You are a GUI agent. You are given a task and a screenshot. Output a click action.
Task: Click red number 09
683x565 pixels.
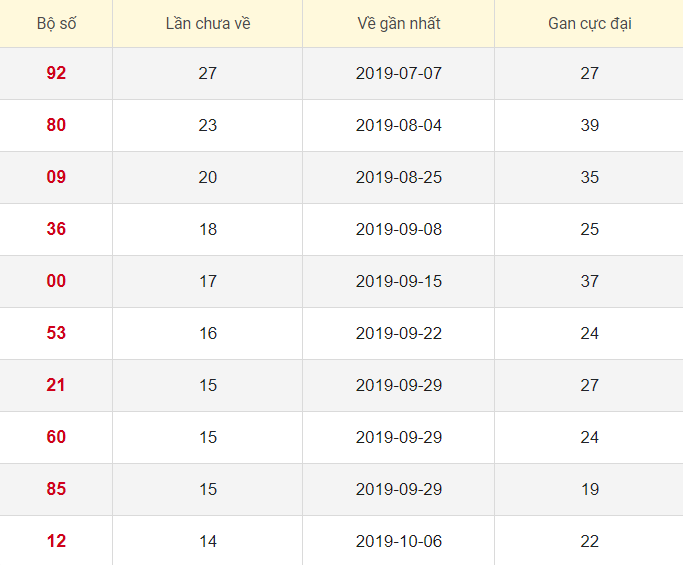click(x=56, y=177)
